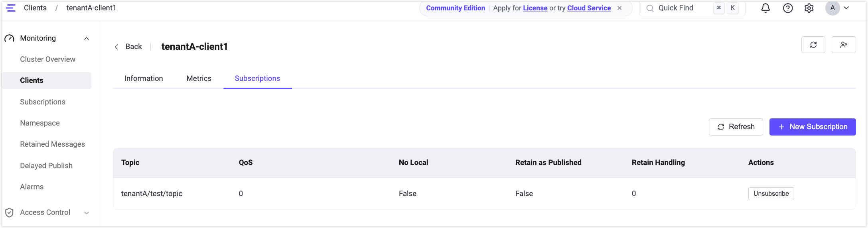Unsubscribe from tenantA/test/topic

click(x=771, y=194)
